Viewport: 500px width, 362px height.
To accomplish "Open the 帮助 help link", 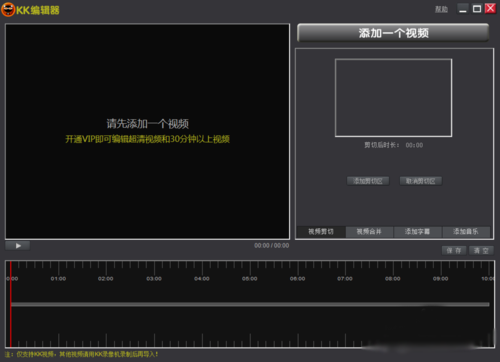I will [441, 9].
